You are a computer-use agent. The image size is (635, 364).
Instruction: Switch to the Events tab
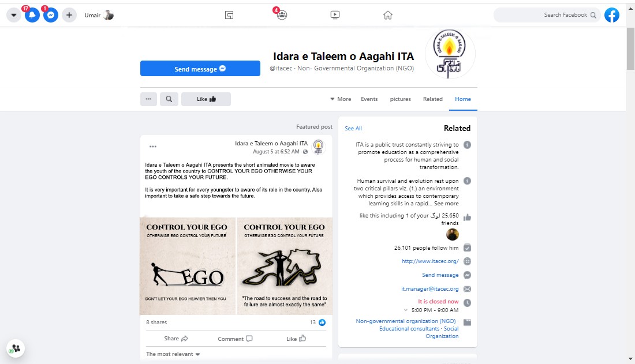tap(369, 99)
